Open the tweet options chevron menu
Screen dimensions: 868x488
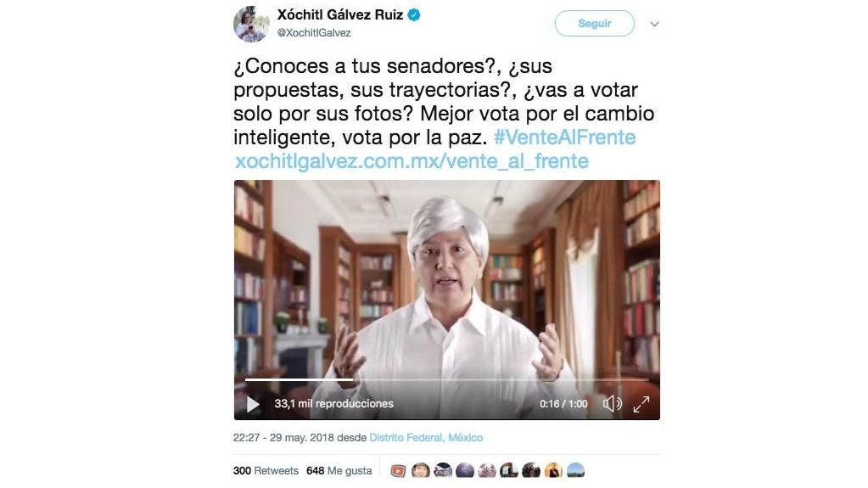pos(654,25)
